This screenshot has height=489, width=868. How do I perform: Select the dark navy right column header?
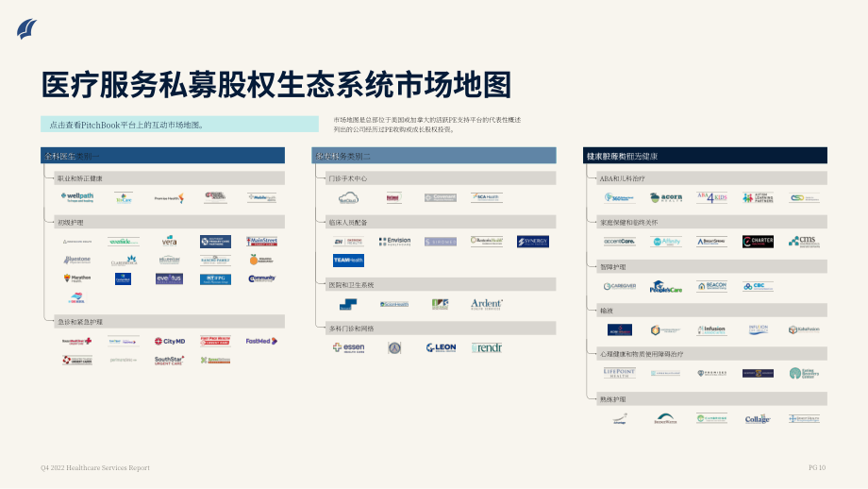point(706,156)
